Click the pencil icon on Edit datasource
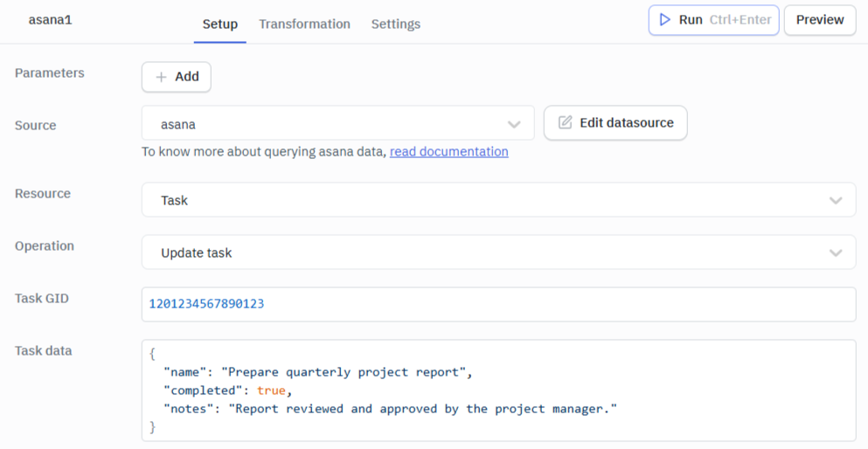 [x=565, y=122]
